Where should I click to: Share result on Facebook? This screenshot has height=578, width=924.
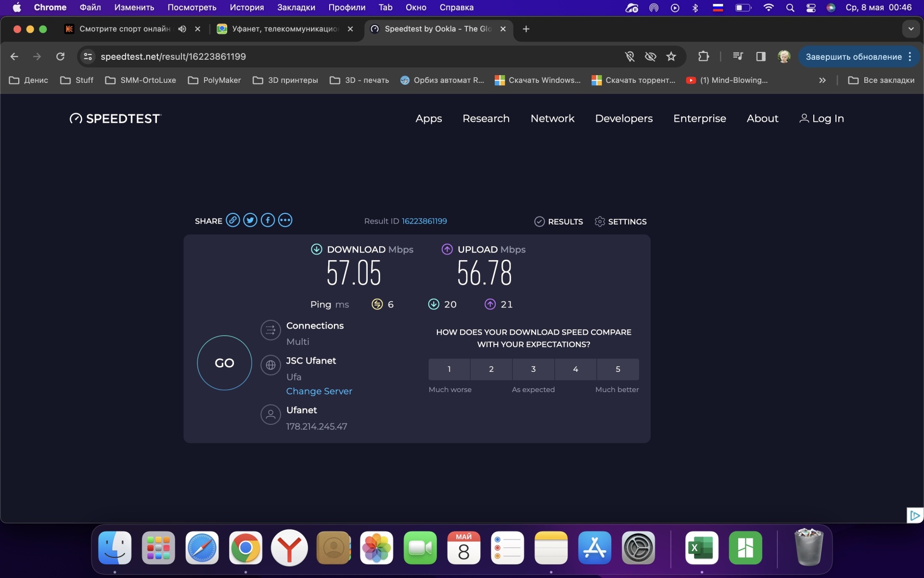pos(268,220)
